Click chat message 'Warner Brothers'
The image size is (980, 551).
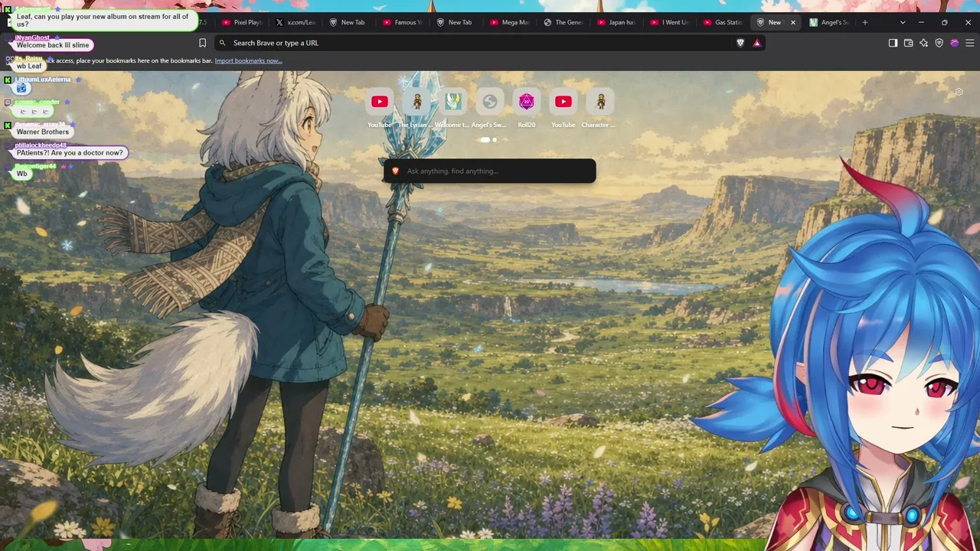(43, 132)
